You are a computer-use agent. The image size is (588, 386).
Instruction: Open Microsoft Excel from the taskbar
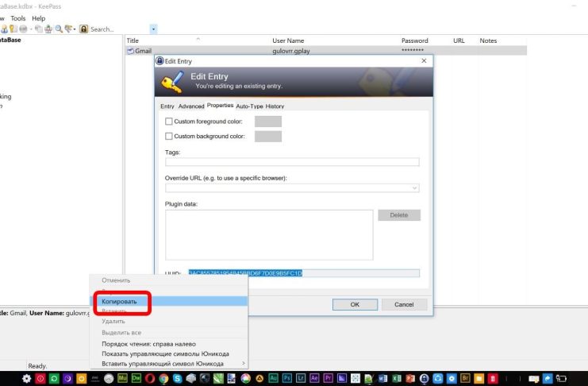click(x=397, y=378)
